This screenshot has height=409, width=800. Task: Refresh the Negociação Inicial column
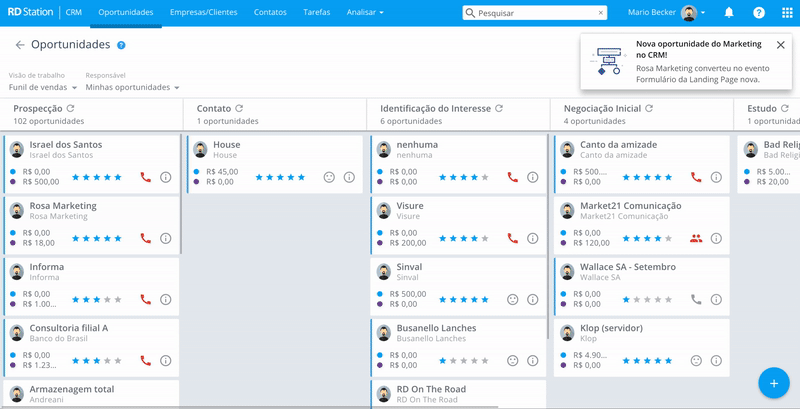tap(649, 108)
